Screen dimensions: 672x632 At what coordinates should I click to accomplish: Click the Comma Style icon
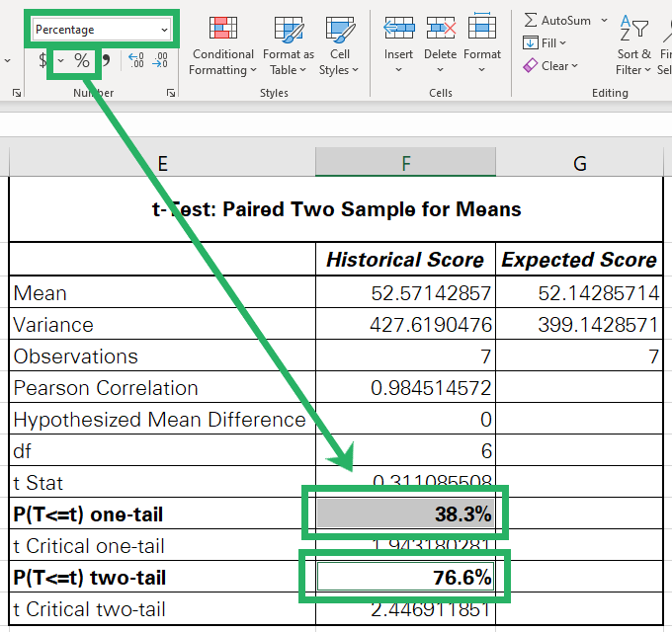(106, 61)
